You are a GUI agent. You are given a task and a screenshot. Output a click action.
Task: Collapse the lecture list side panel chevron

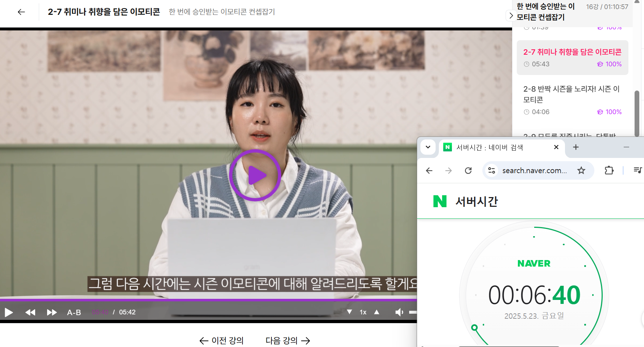(511, 16)
